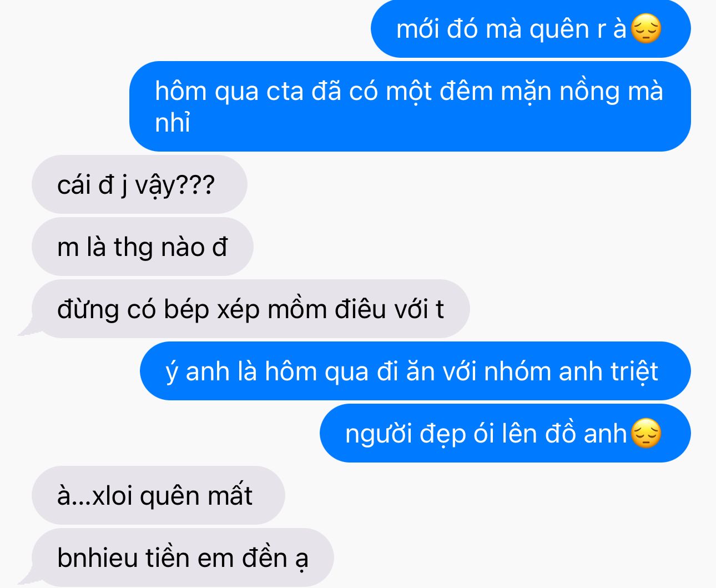Click the word "nhỉ" on the second line
This screenshot has height=588, width=716.
tap(173, 122)
